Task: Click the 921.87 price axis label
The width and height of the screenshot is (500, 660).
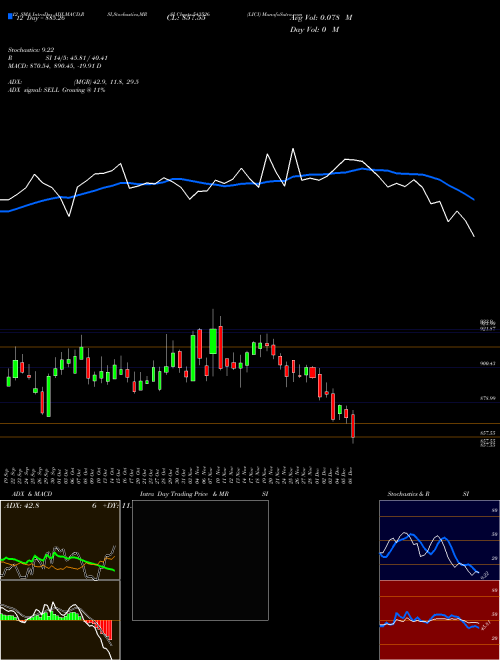Action: pos(488,329)
